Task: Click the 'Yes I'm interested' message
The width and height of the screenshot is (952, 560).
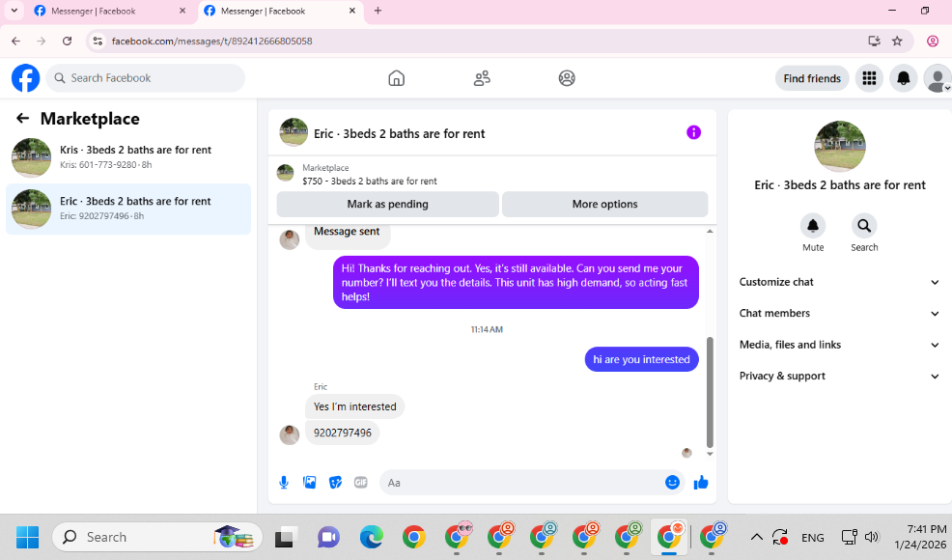Action: (x=354, y=406)
